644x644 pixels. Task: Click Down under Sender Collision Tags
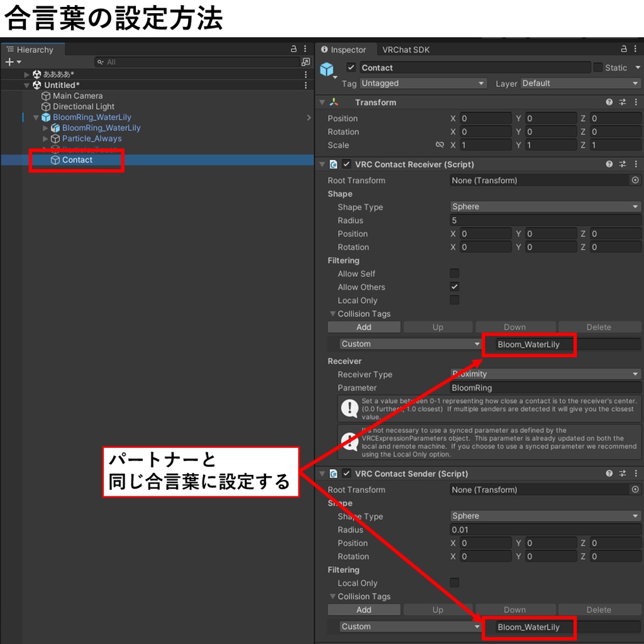[515, 610]
